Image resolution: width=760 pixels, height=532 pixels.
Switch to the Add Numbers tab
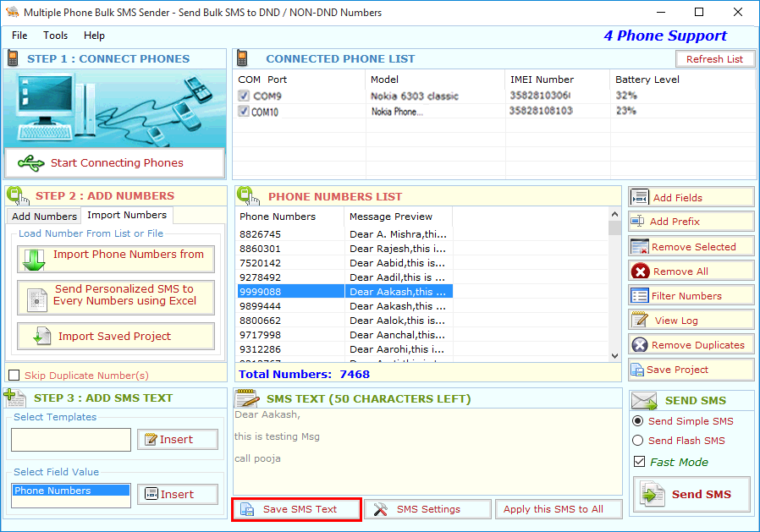(44, 216)
